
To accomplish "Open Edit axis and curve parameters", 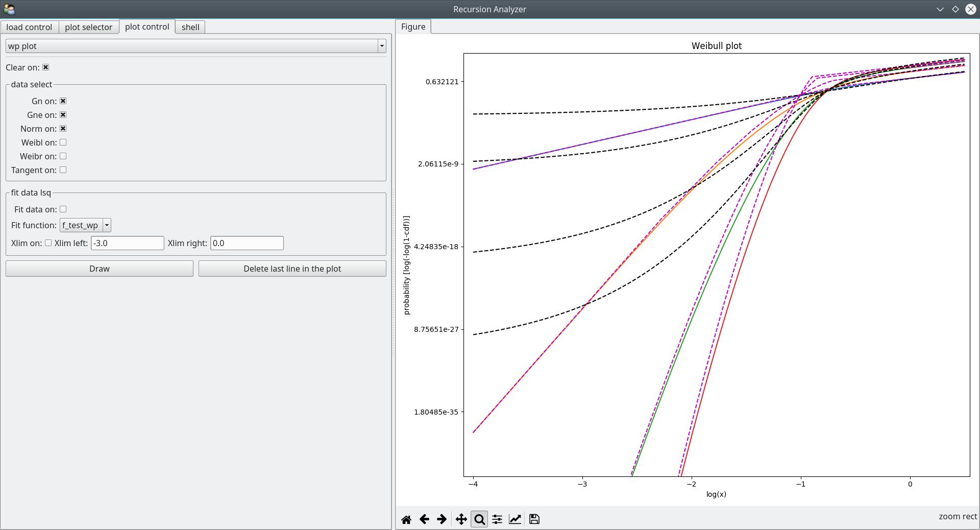I will pyautogui.click(x=515, y=519).
